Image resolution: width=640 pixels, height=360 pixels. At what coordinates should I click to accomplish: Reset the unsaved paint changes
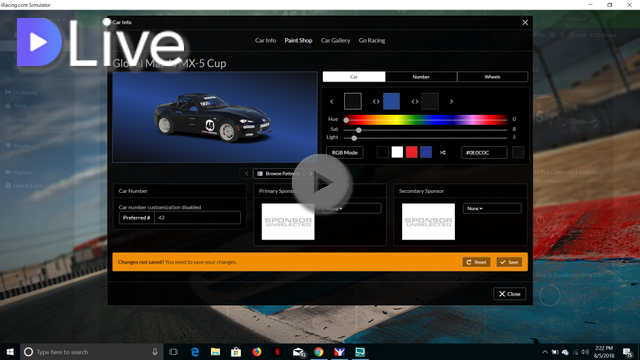pos(476,262)
